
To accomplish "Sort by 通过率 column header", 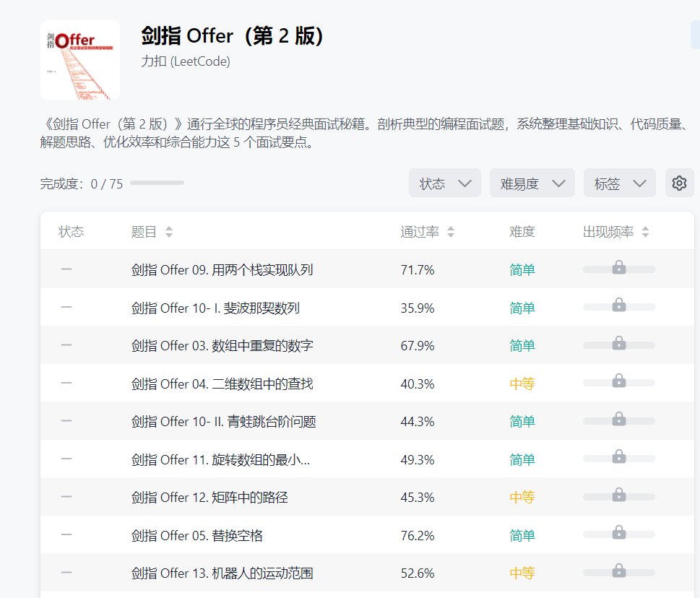I will point(427,232).
